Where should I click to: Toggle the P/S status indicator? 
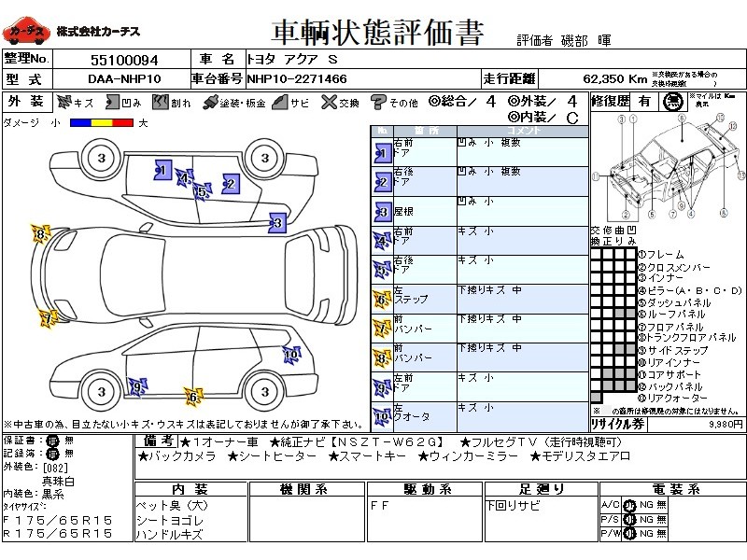click(x=630, y=518)
